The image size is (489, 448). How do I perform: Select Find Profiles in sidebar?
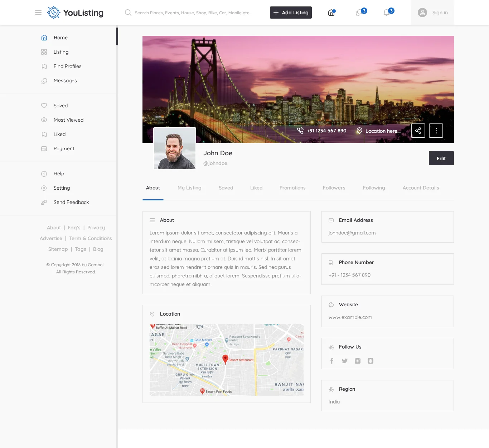point(67,66)
